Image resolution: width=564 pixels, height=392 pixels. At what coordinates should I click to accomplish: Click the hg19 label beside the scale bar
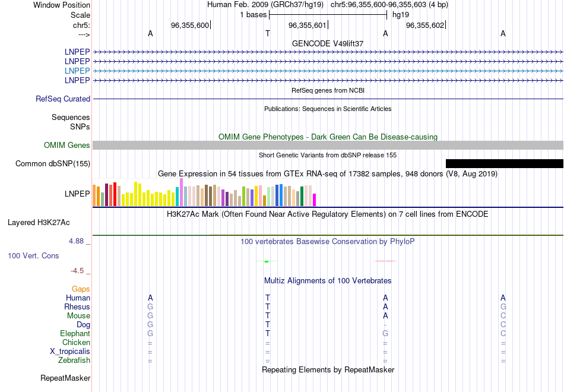[401, 15]
